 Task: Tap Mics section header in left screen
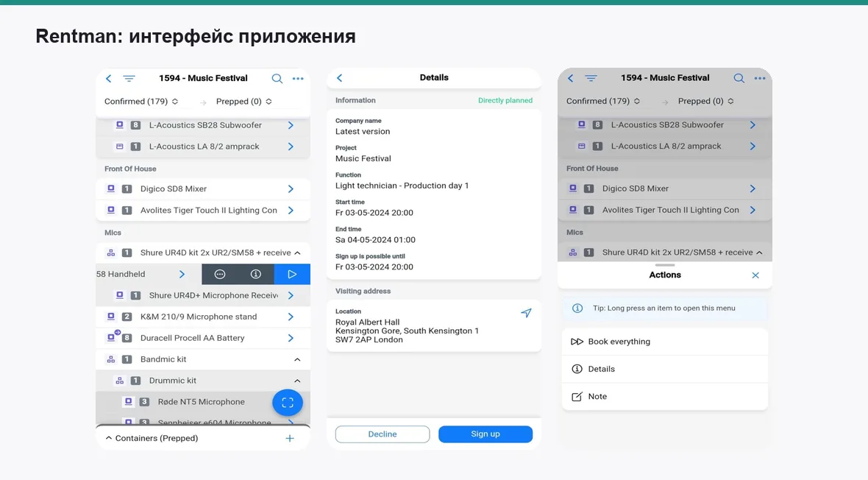pyautogui.click(x=113, y=233)
